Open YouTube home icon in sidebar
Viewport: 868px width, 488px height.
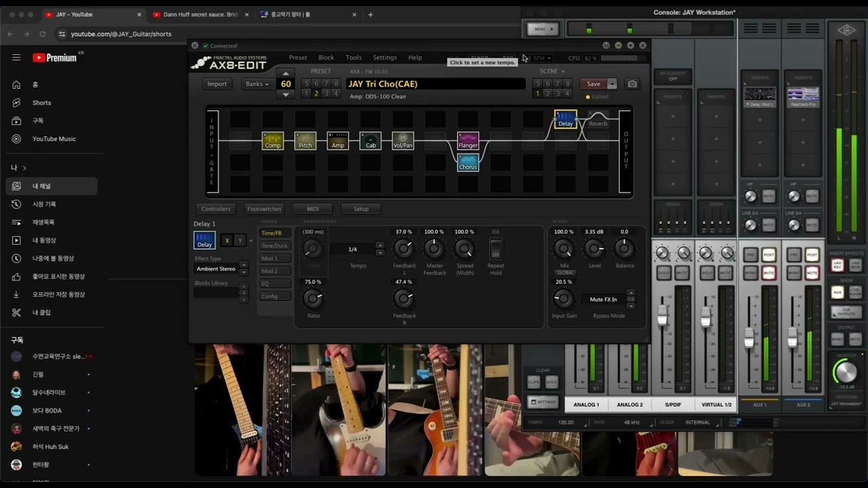pos(16,85)
